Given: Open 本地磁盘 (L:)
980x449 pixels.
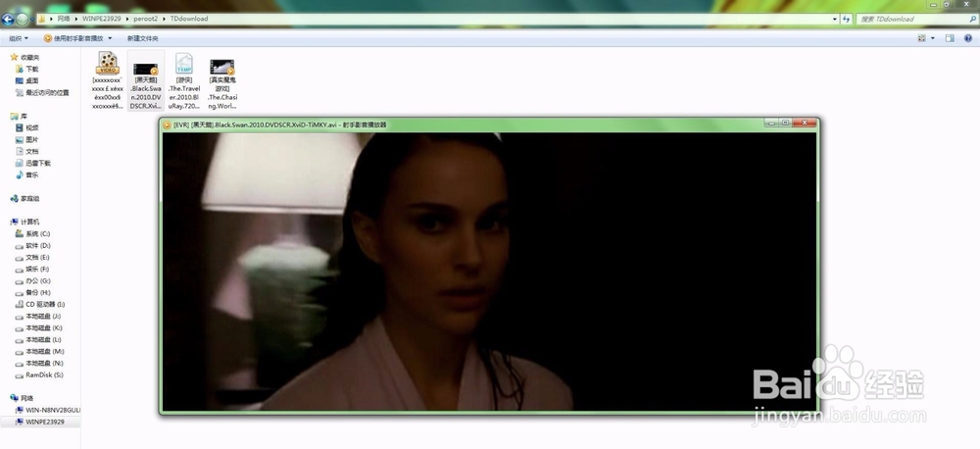Looking at the screenshot, I should (x=38, y=339).
